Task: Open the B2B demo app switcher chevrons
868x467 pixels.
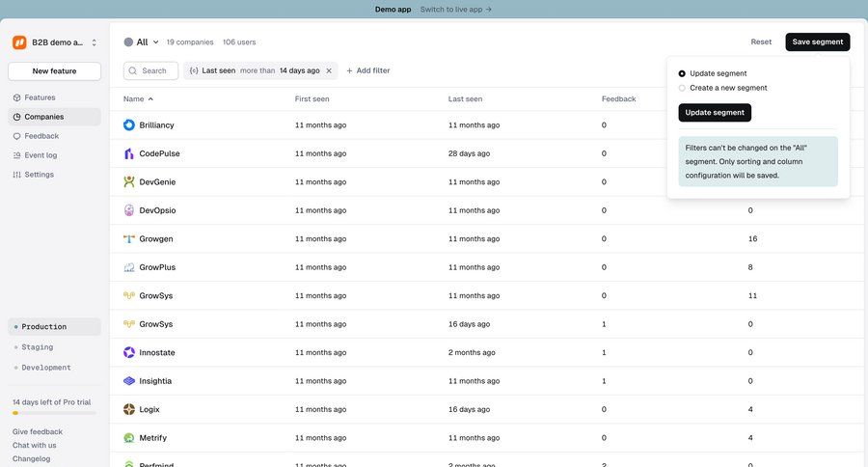Action: click(95, 42)
